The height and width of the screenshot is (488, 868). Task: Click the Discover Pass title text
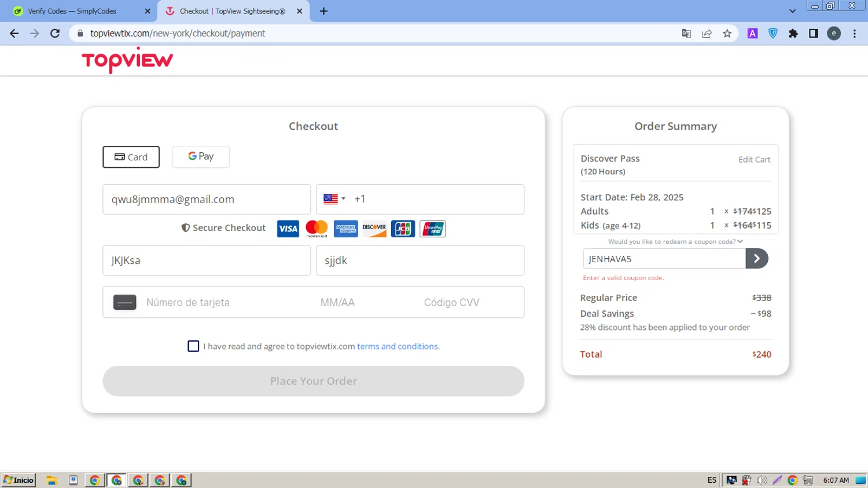[x=610, y=159]
